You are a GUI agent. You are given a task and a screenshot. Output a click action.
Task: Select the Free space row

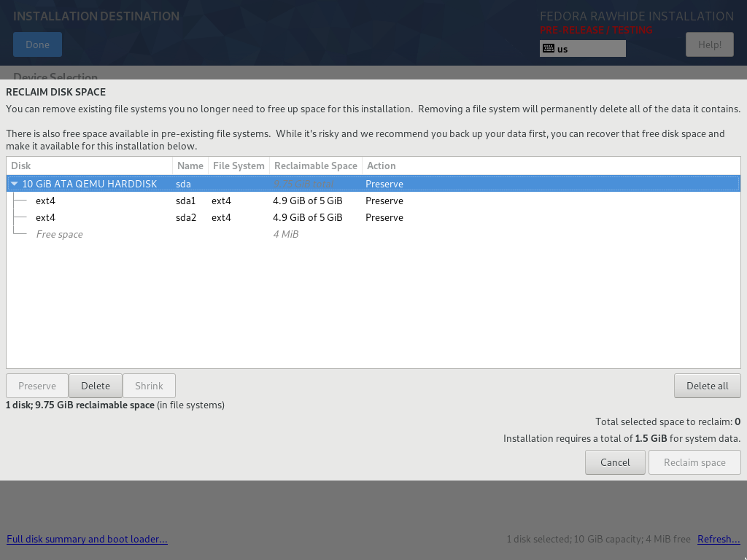pos(373,234)
